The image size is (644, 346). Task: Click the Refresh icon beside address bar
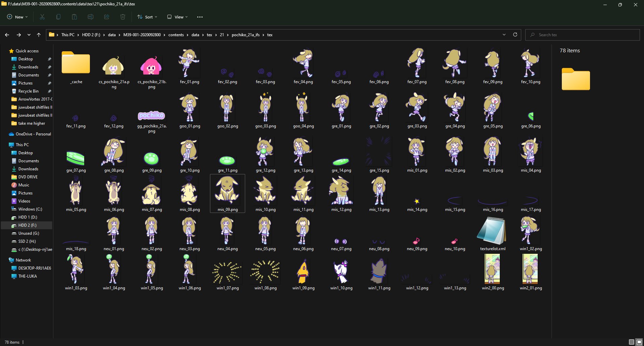pyautogui.click(x=515, y=35)
